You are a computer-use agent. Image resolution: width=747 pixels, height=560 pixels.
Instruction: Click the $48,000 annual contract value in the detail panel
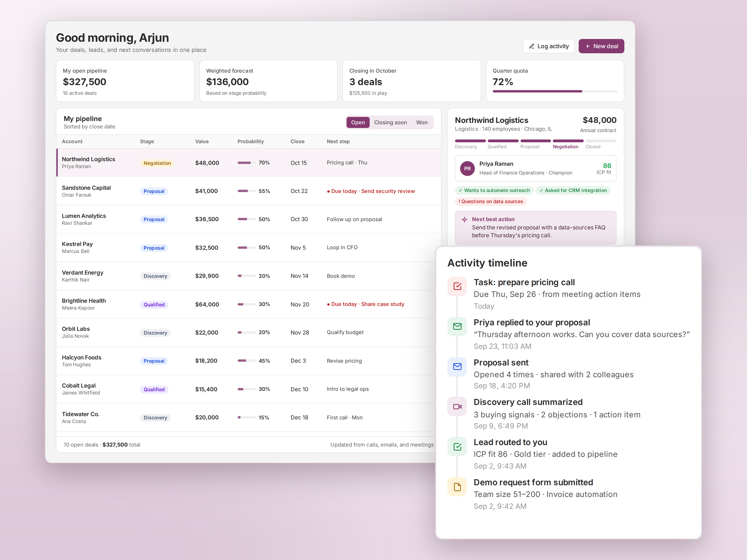click(x=599, y=120)
